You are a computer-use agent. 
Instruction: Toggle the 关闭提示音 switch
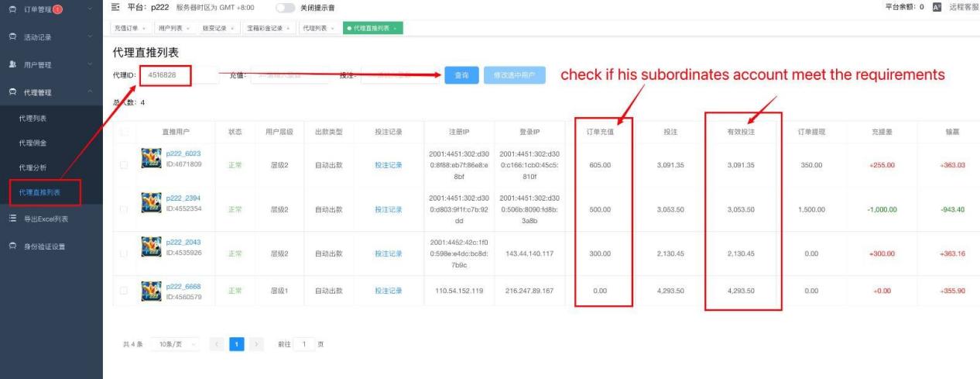[285, 7]
